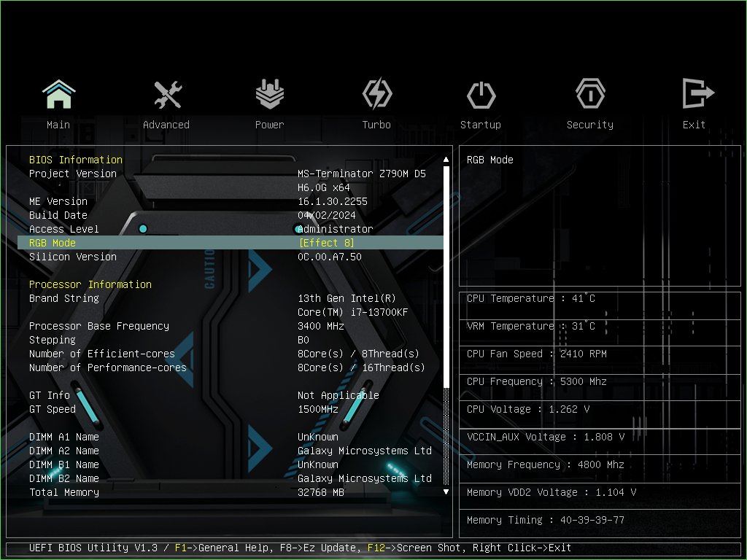Click the Memory Timing reading

[x=546, y=519]
